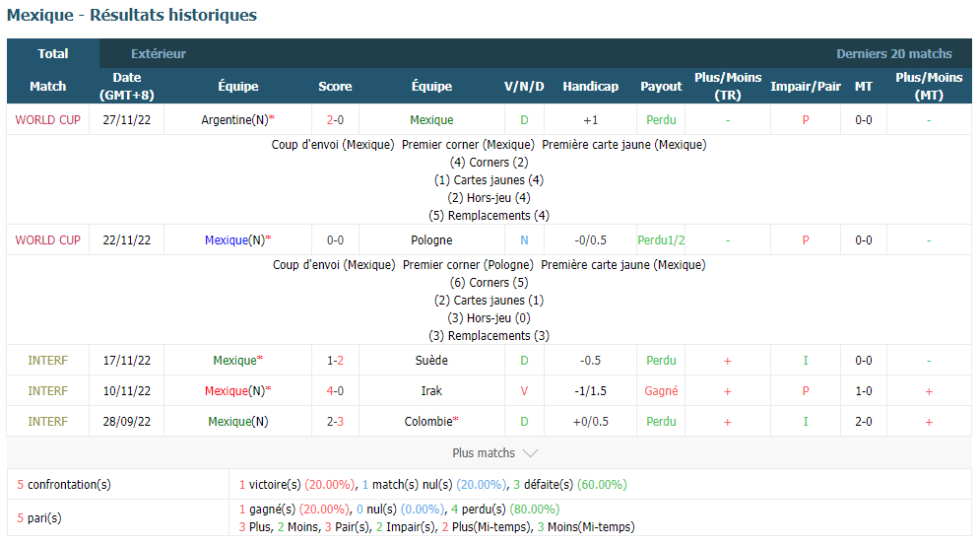This screenshot has width=980, height=545.
Task: Click the Perdu1/2 payout in the Pologne row
Action: (661, 240)
